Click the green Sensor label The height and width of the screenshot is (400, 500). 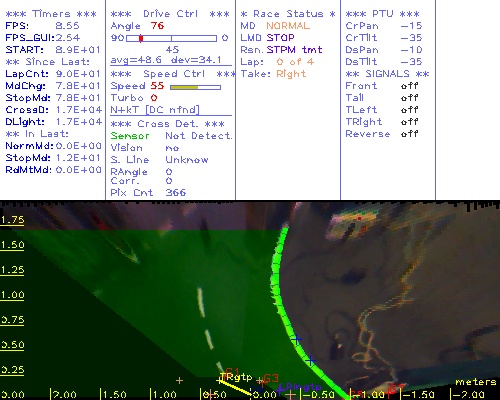[x=130, y=136]
